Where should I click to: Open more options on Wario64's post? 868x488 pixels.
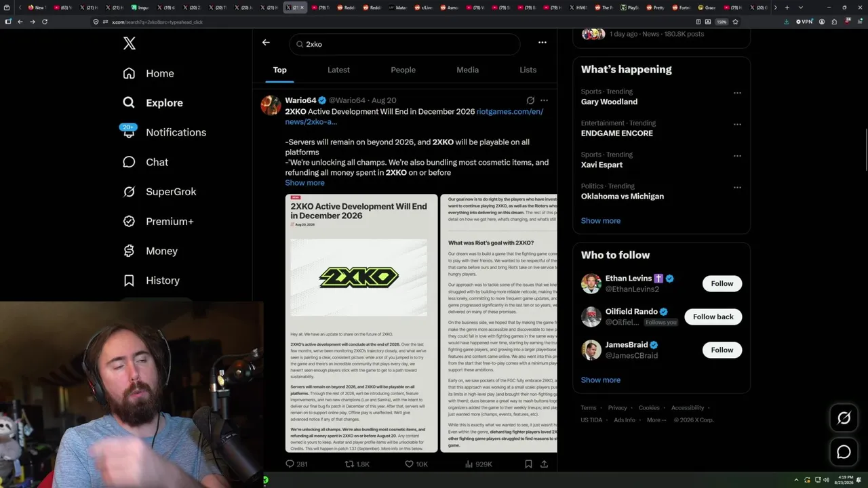[544, 100]
